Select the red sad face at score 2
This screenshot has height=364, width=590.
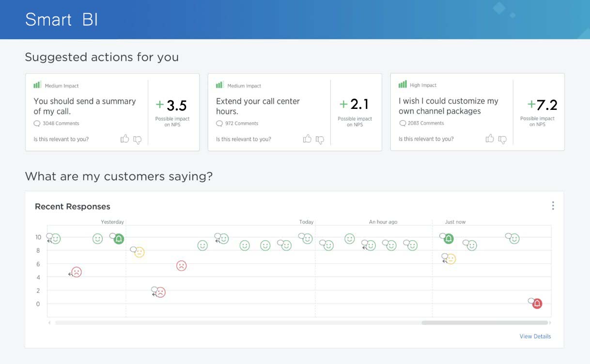pos(160,292)
